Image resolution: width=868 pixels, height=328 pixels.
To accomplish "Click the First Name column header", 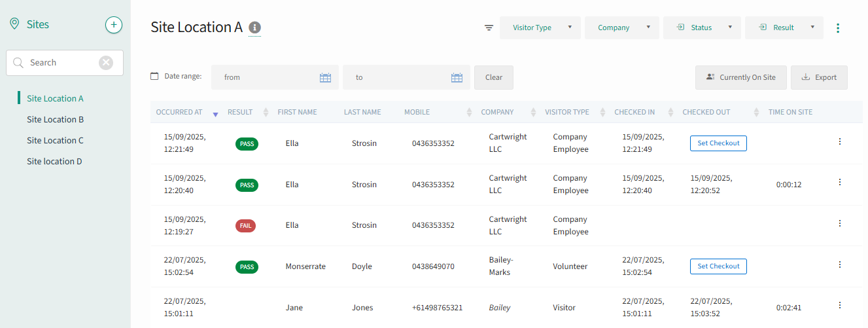I will click(297, 113).
